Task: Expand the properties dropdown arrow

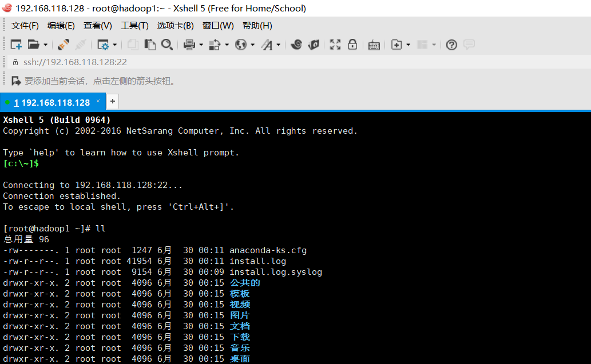Action: pos(115,45)
